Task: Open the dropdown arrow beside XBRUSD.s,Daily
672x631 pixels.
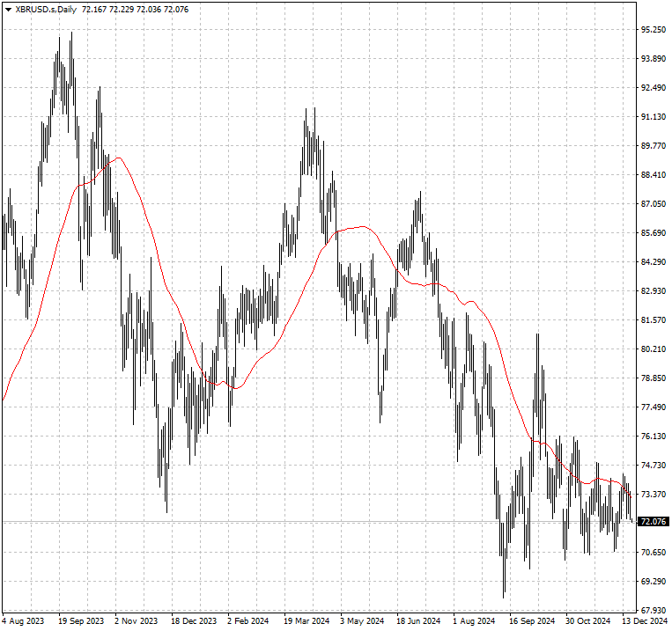Action: click(x=8, y=10)
